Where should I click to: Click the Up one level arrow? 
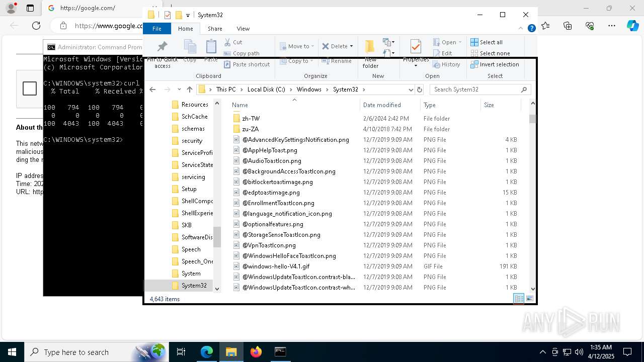point(189,89)
